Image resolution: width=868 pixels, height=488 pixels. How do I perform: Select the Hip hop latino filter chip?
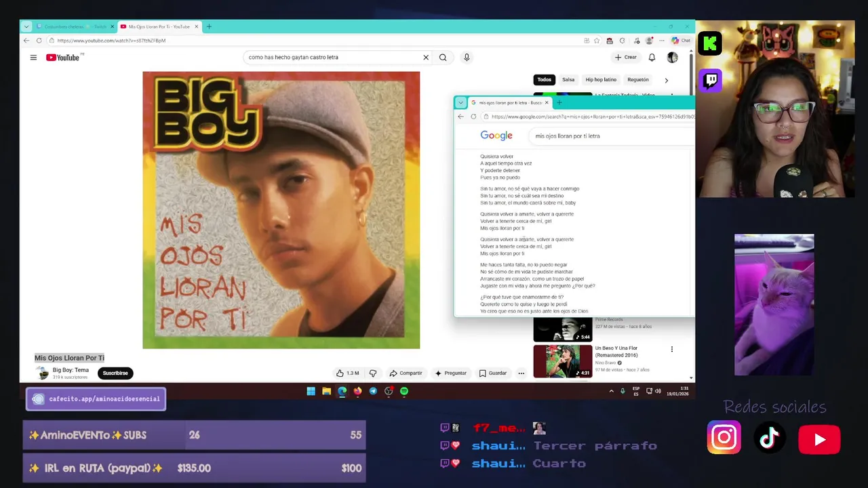[601, 80]
